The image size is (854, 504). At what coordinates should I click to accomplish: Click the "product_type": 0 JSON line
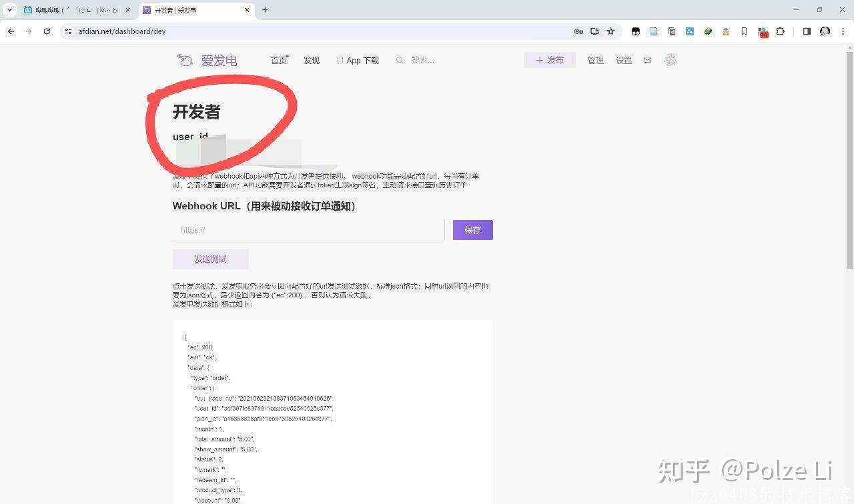(x=218, y=490)
